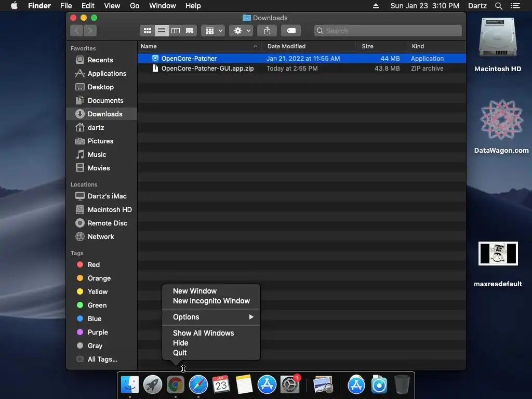Viewport: 532px width, 399px height.
Task: Open Finder from the Dock
Action: tap(130, 385)
